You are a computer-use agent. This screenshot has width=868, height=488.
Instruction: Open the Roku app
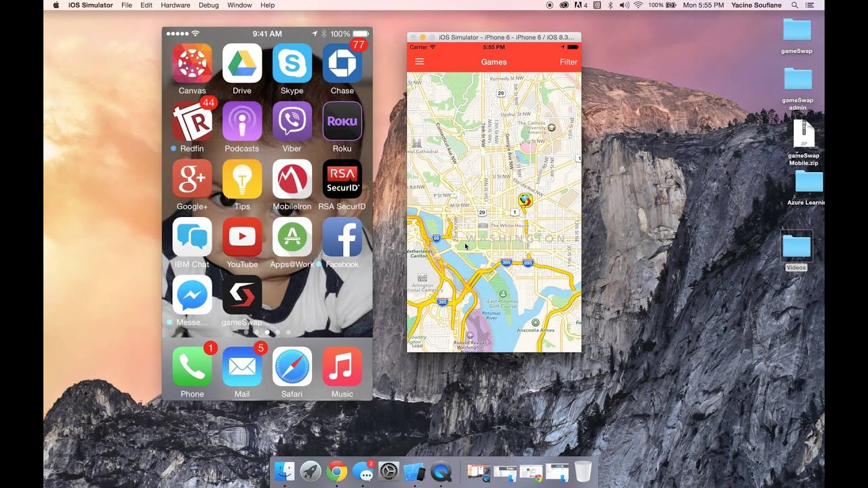point(342,121)
